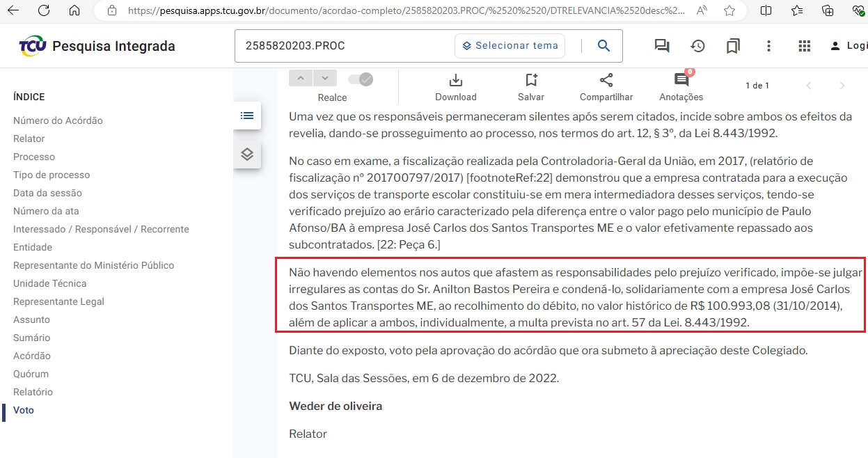This screenshot has height=458, width=868.
Task: Jump to Relatório in the index
Action: point(33,392)
